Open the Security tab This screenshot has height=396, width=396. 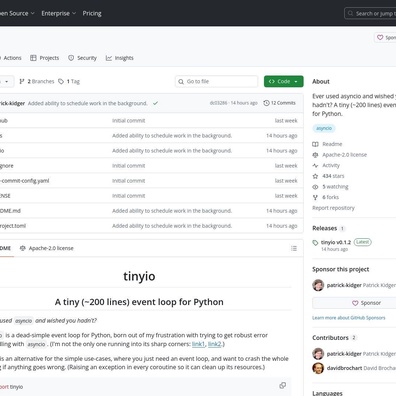(x=82, y=58)
